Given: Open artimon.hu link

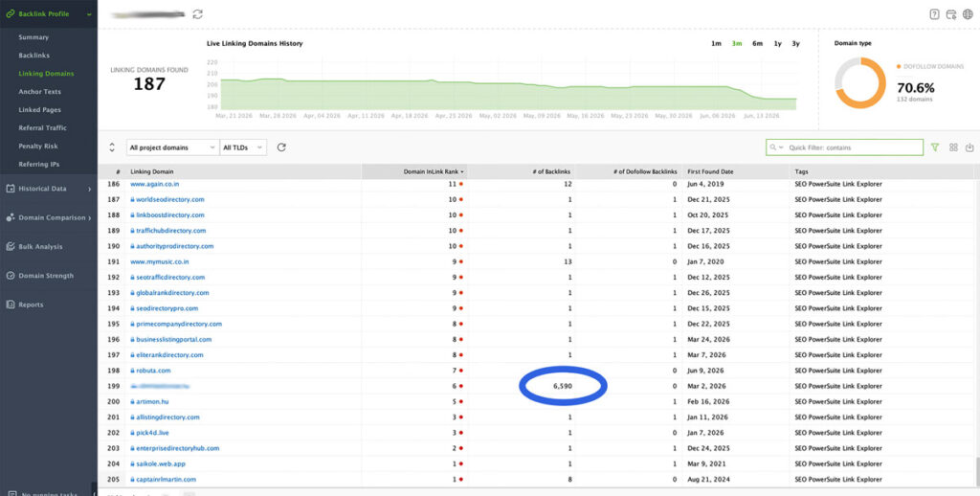Looking at the screenshot, I should tap(152, 401).
